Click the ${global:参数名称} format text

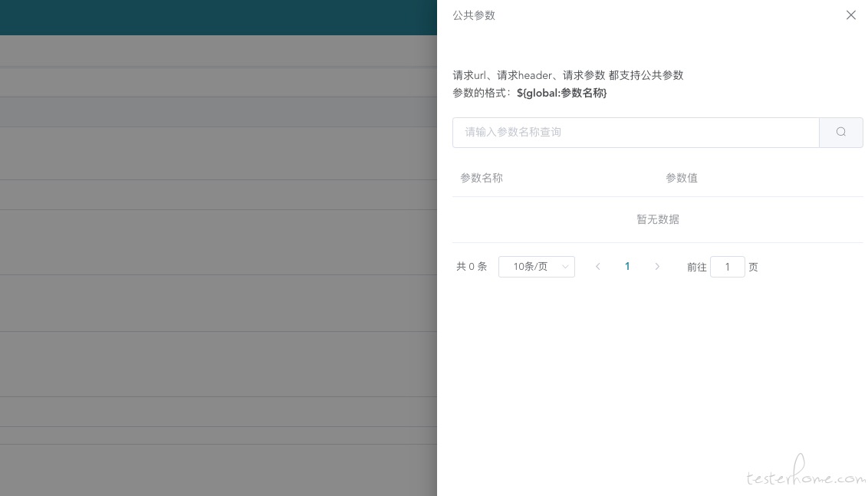562,93
